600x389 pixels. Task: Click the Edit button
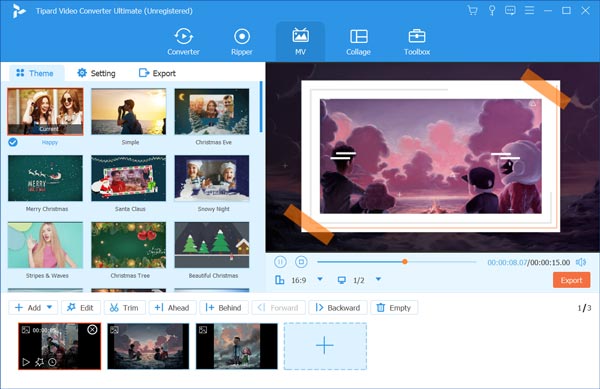pyautogui.click(x=81, y=308)
